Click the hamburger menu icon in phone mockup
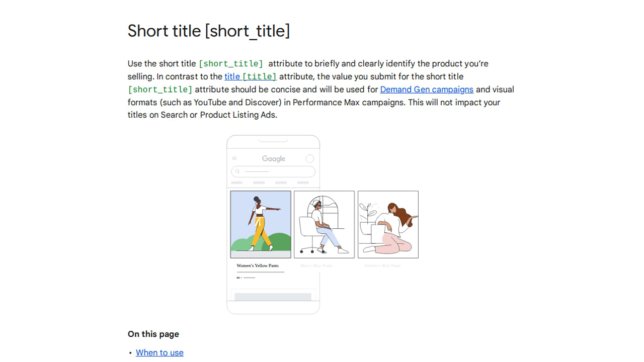 [x=234, y=158]
